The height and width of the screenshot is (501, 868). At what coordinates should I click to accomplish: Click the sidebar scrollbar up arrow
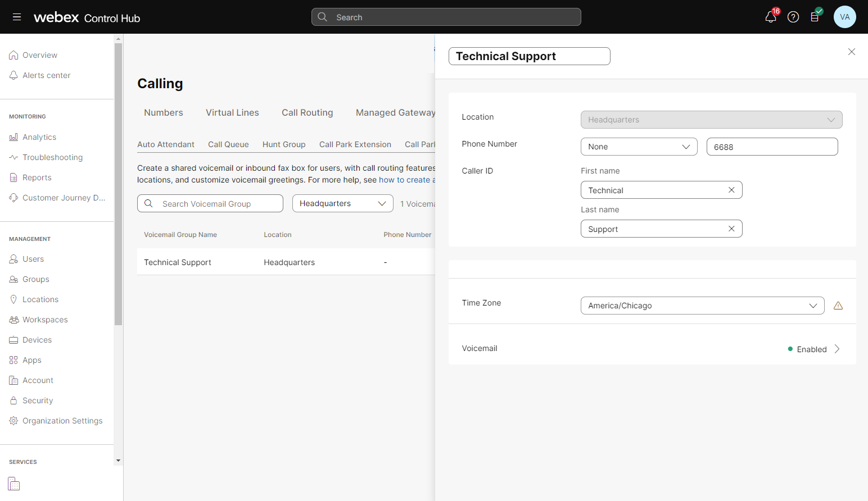[x=118, y=39]
